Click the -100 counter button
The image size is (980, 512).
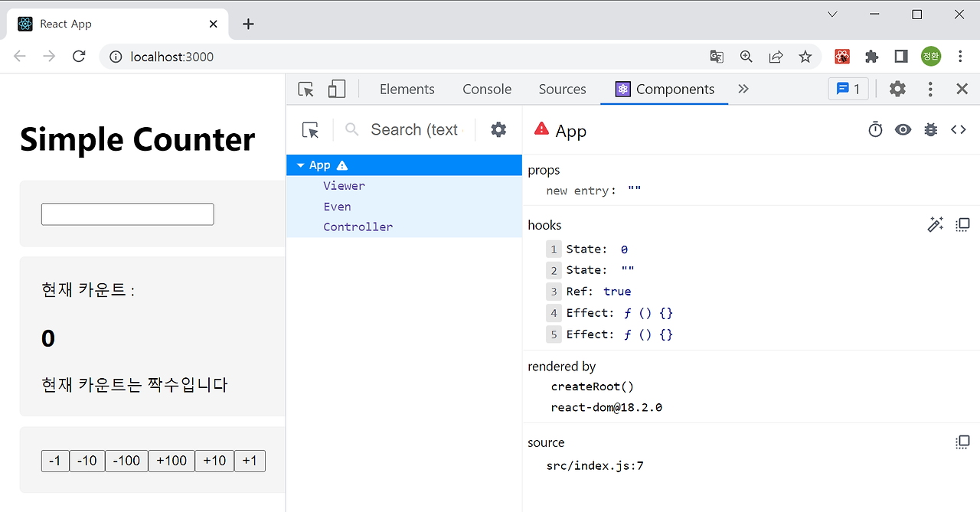pos(126,461)
